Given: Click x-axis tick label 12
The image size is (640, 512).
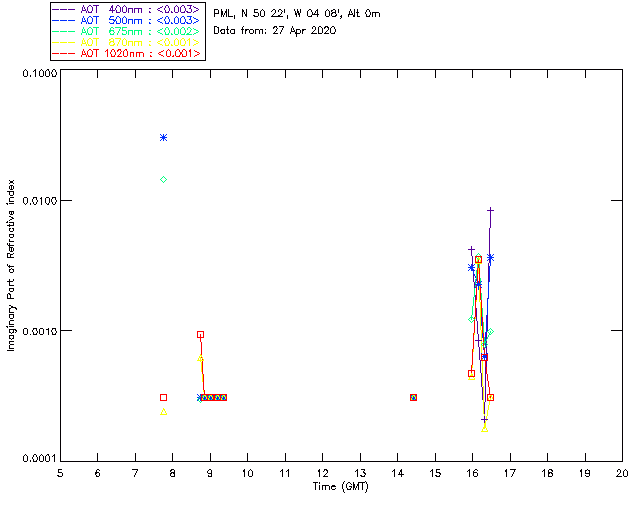Looking at the screenshot, I should click(x=322, y=473).
